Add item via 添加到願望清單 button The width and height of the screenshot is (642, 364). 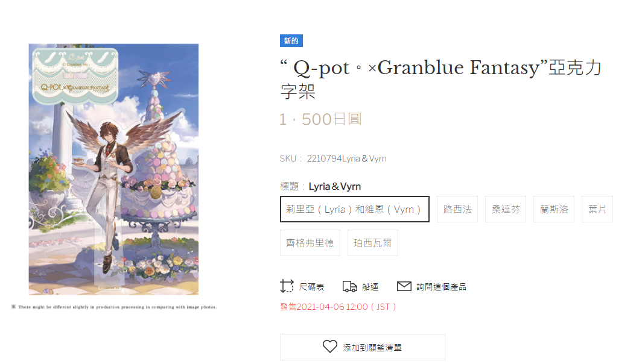click(x=363, y=347)
